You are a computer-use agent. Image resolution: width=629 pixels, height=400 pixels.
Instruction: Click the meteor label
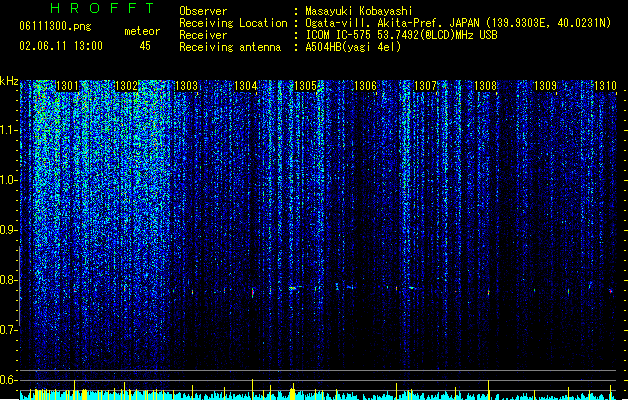point(142,31)
